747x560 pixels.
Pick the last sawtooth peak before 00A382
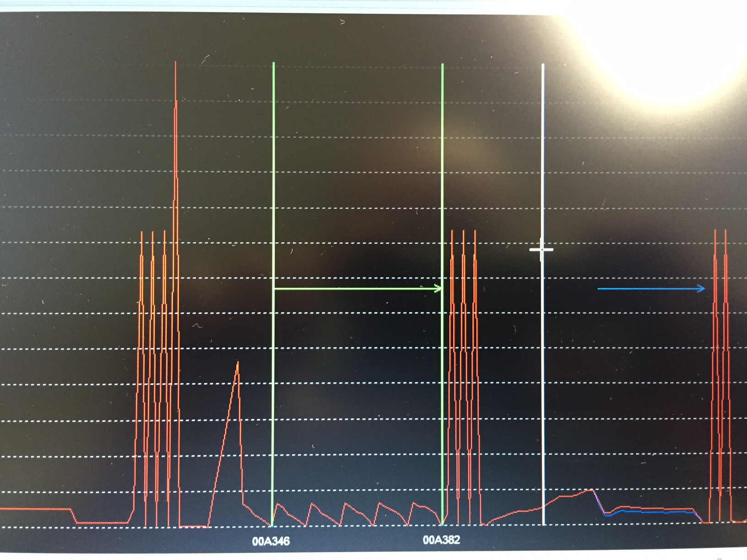[415, 504]
